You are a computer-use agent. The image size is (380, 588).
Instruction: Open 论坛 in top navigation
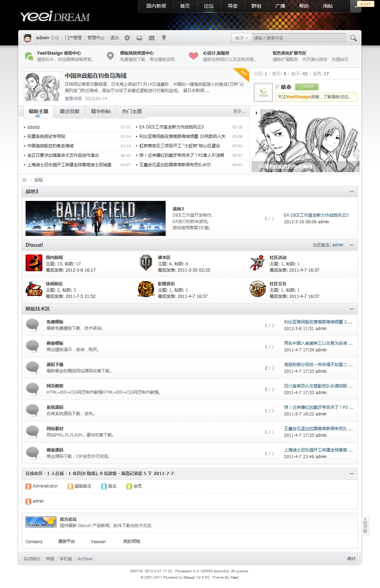tap(209, 6)
